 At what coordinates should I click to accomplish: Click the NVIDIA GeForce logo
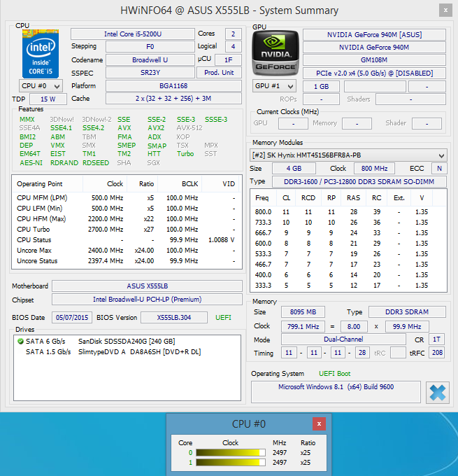click(275, 53)
